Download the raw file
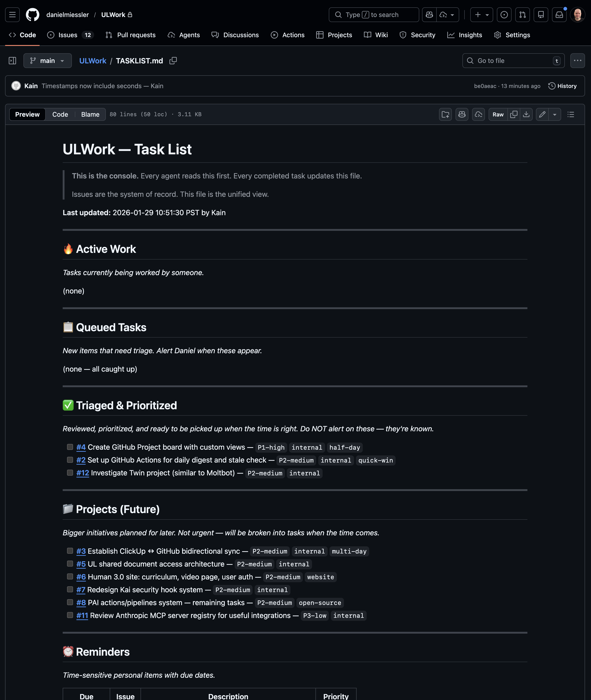Viewport: 591px width, 700px height. (x=526, y=115)
